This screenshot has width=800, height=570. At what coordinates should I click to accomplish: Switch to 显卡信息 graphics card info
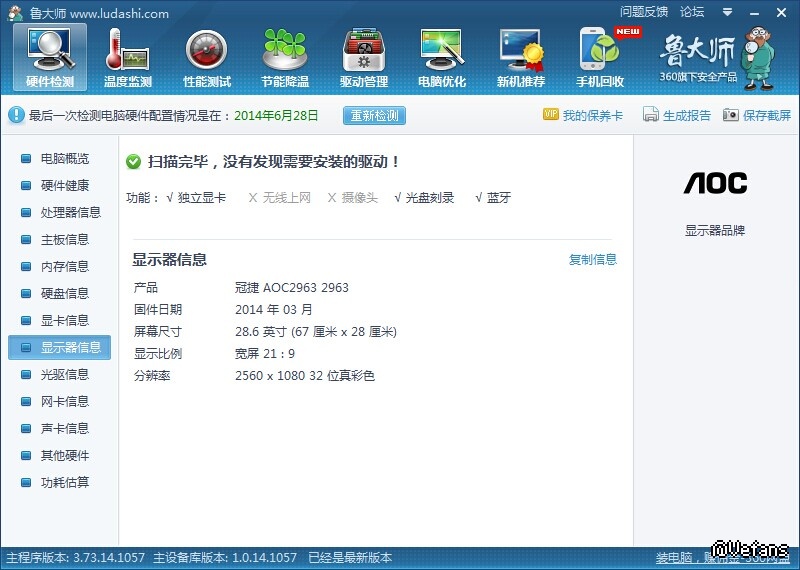[64, 320]
